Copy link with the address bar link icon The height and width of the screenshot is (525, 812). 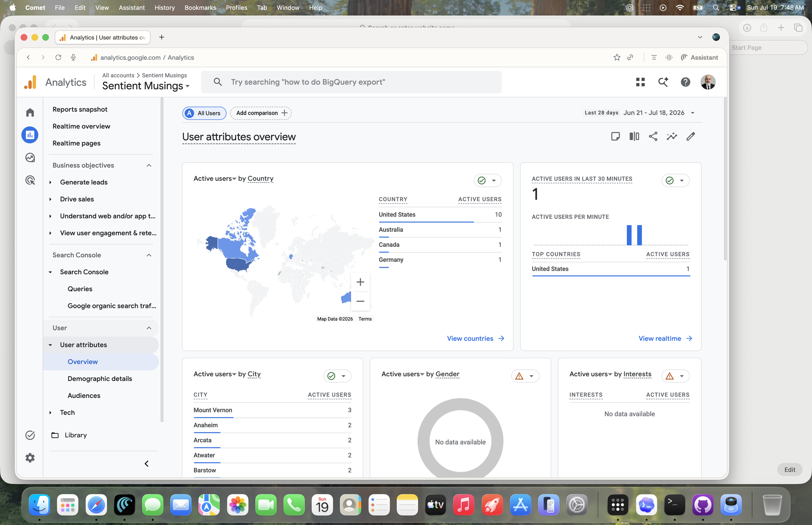(630, 58)
